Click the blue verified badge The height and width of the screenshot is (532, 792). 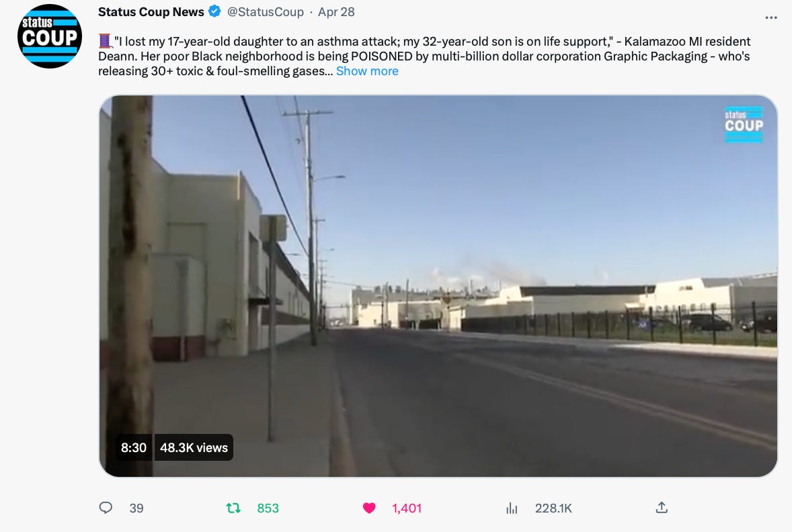(214, 11)
